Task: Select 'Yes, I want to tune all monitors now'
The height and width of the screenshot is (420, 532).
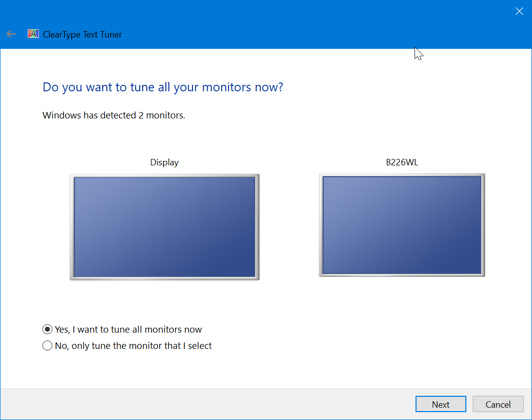Action: click(x=122, y=329)
